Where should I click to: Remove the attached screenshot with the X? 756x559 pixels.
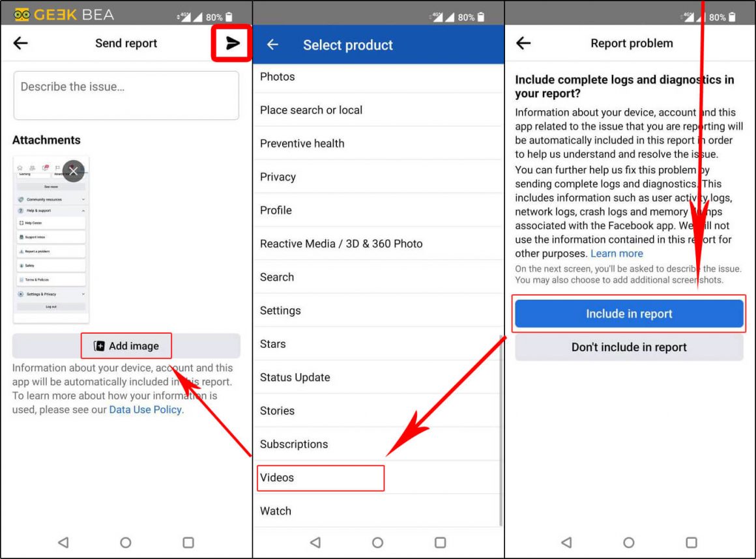click(x=73, y=171)
